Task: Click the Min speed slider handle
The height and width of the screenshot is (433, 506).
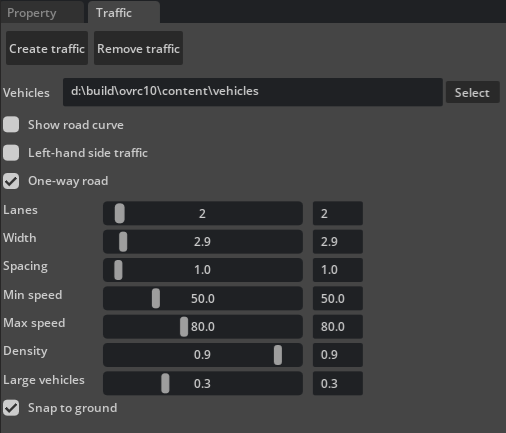Action: tap(156, 298)
